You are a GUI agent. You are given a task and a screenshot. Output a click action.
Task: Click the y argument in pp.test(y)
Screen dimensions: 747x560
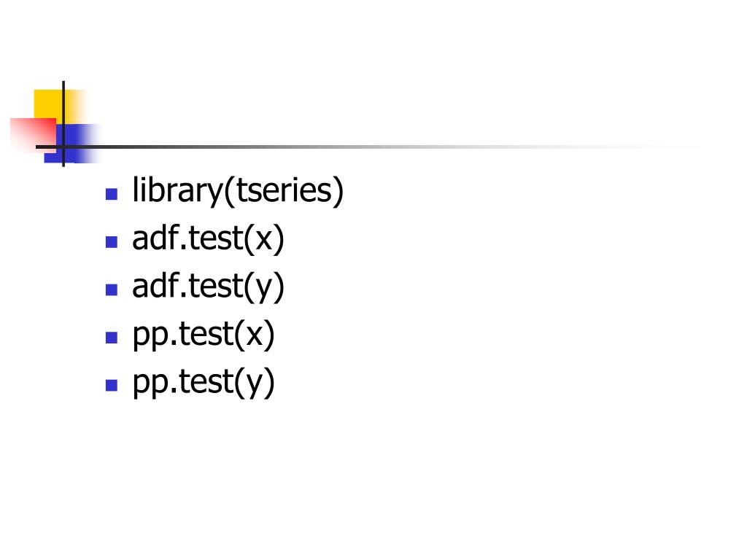coord(255,385)
